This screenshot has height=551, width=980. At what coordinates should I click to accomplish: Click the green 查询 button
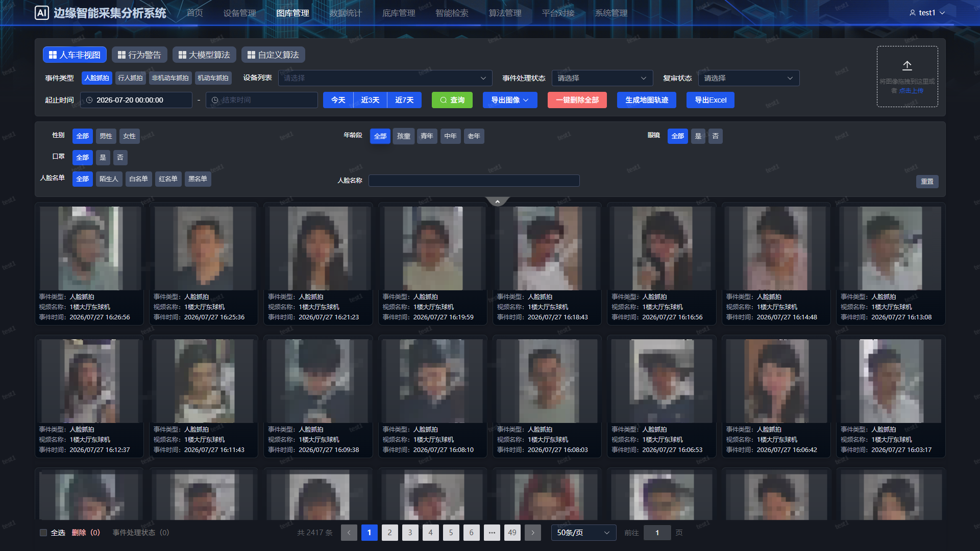click(452, 100)
